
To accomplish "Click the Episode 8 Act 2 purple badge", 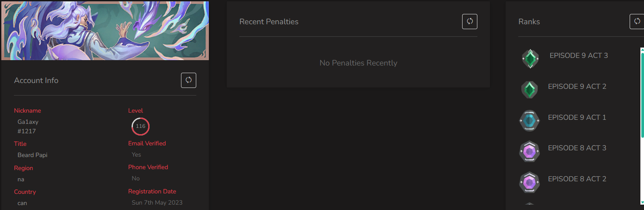I will pyautogui.click(x=529, y=183).
